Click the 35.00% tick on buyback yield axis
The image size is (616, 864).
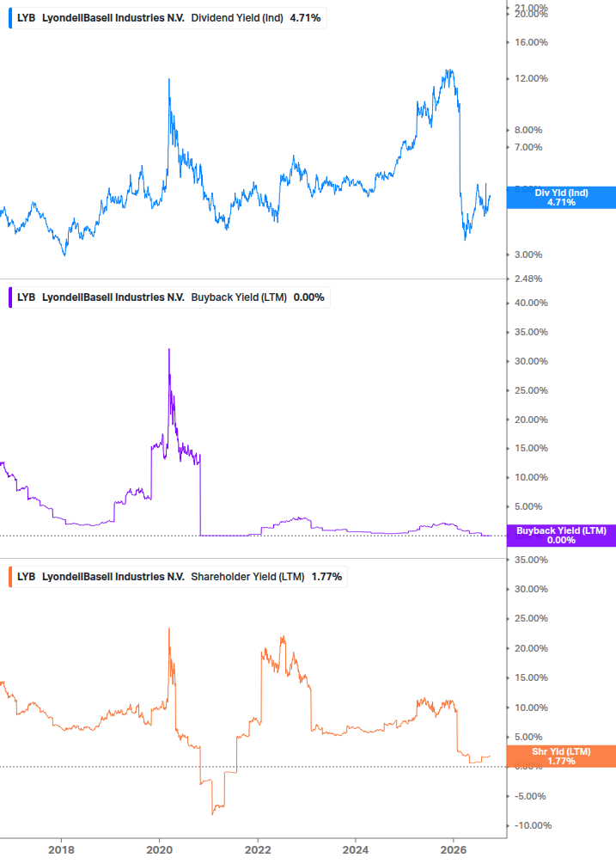pos(531,332)
